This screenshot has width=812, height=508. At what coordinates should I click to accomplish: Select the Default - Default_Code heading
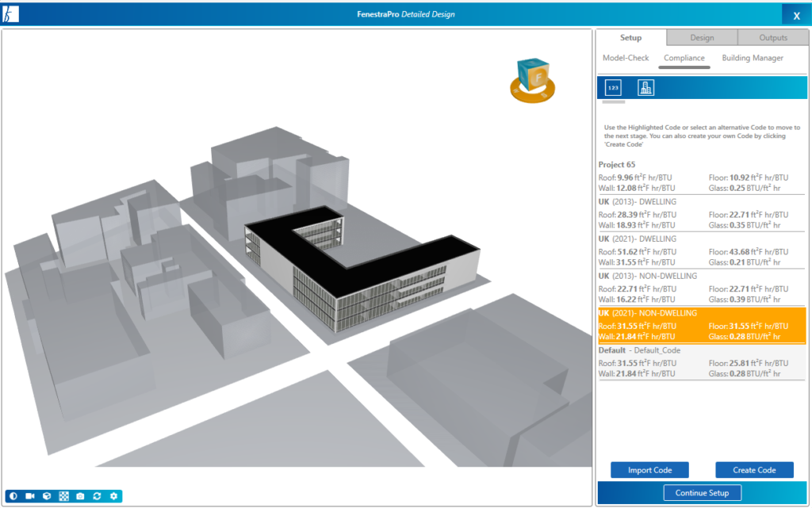click(x=640, y=350)
